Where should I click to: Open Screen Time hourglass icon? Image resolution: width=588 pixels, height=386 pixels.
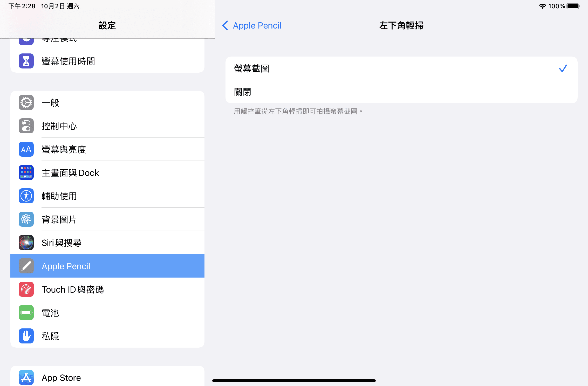(x=26, y=61)
